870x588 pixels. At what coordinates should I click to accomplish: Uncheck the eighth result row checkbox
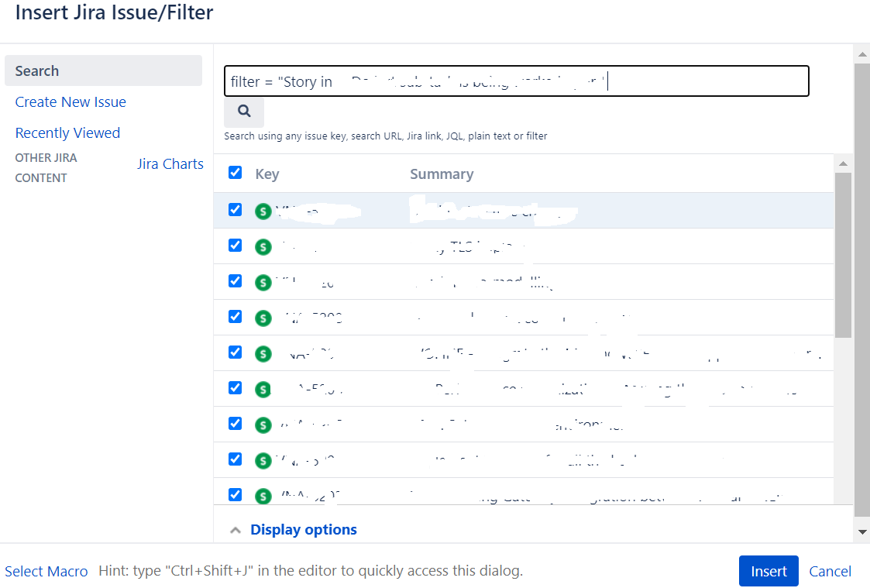pyautogui.click(x=236, y=459)
